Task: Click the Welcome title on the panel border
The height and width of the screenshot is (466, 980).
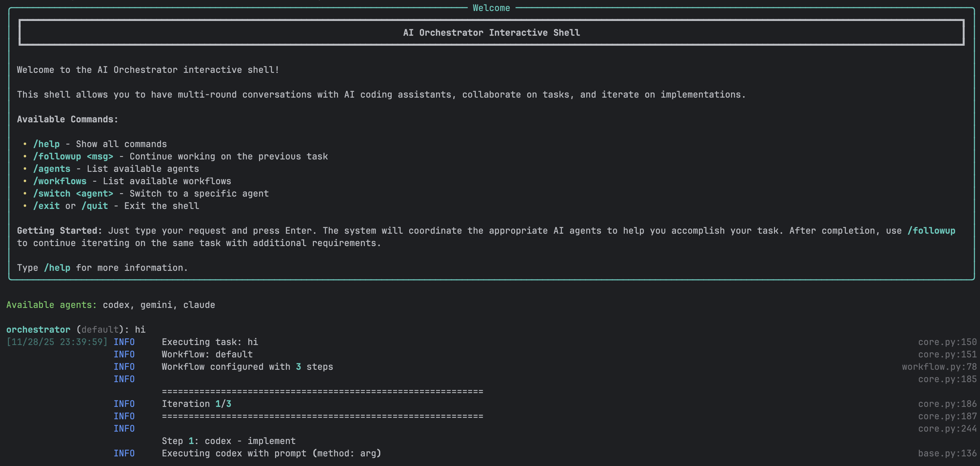Action: (491, 8)
